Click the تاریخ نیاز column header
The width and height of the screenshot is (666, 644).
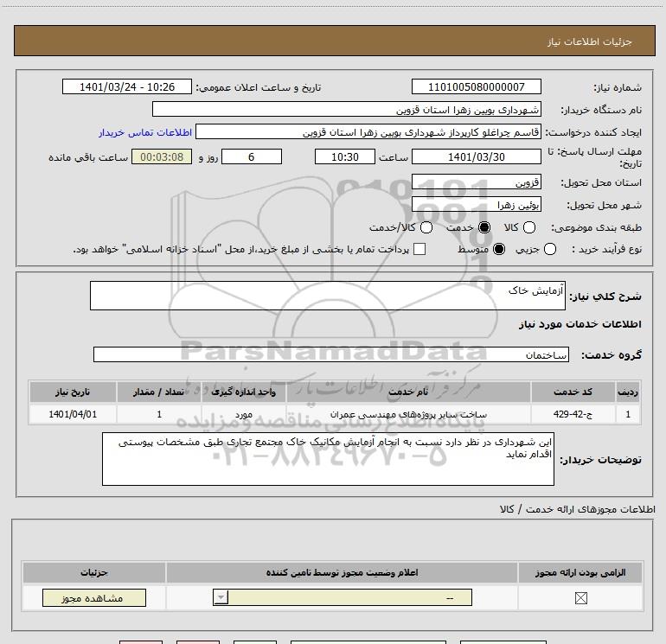tap(73, 392)
